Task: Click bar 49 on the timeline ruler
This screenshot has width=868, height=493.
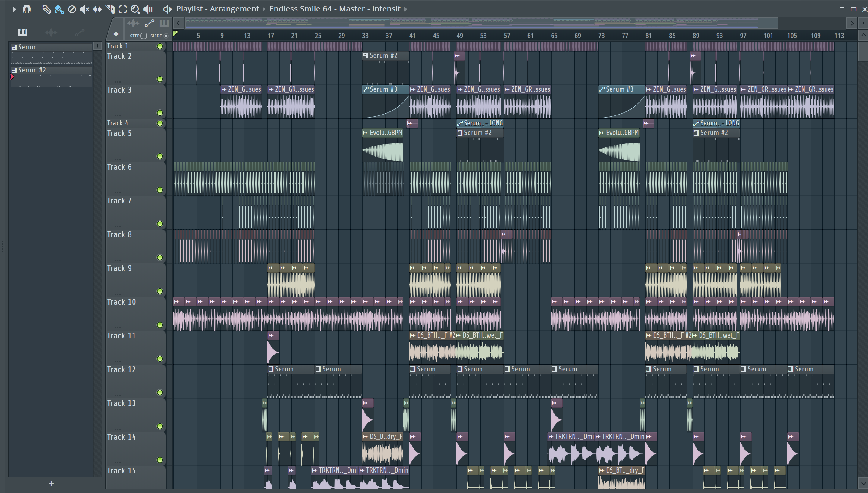Action: click(459, 36)
